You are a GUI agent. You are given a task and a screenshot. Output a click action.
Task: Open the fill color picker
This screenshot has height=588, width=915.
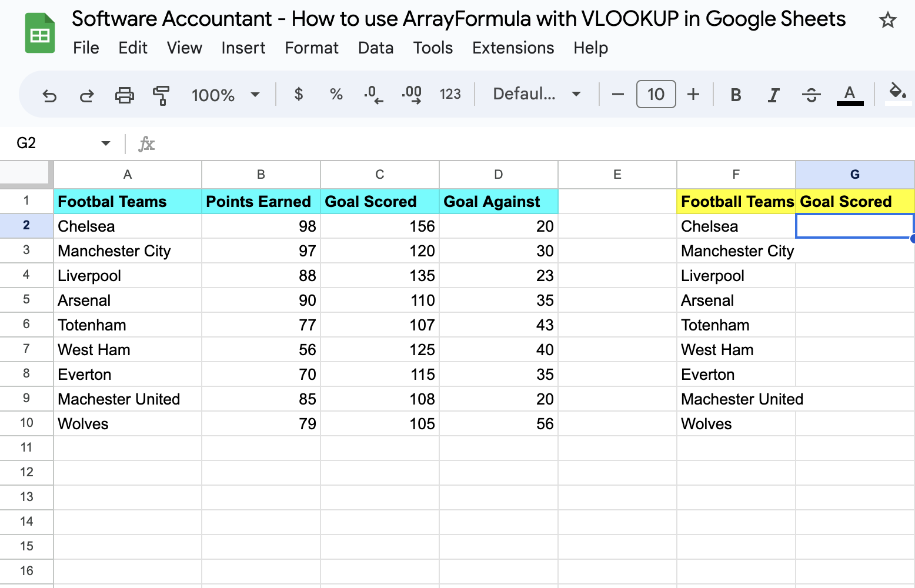[898, 94]
